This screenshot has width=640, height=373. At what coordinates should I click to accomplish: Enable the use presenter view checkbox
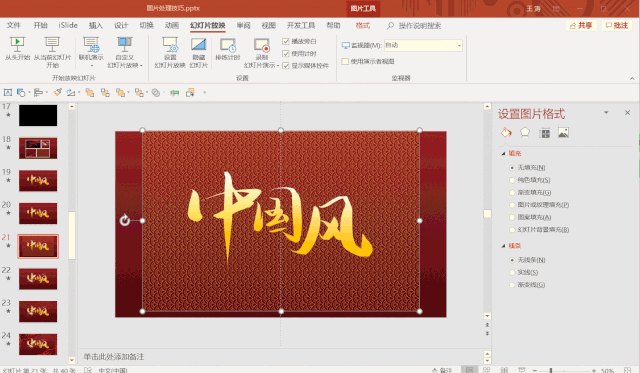[345, 61]
